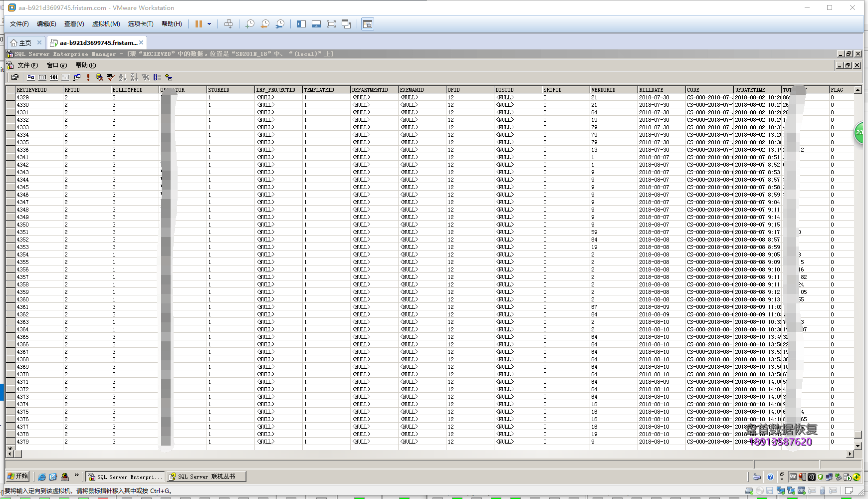Open the snapshot manager icon
868x499 pixels.
(280, 24)
